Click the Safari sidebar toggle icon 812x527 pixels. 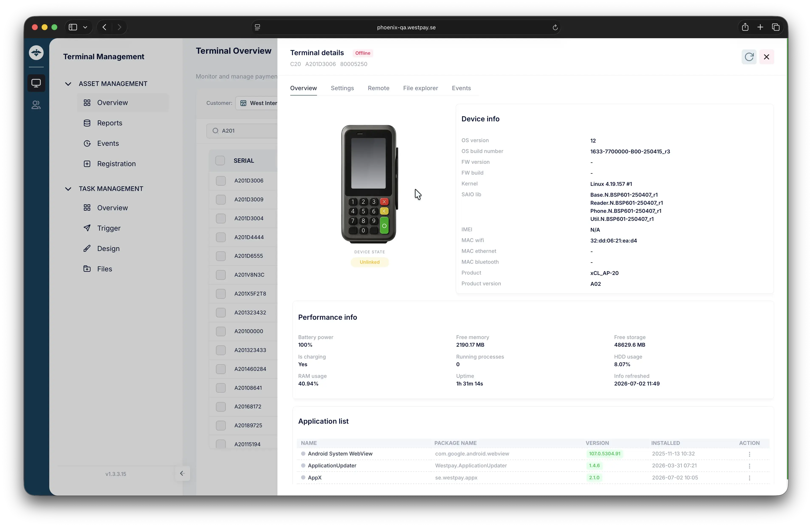pos(73,27)
